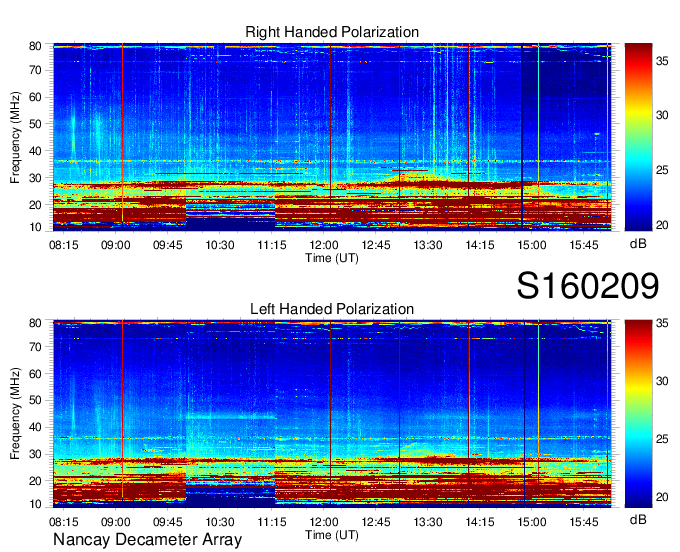The image size is (680, 552).
Task: Click the 10:30 time tick of Right Handed plot
Action: 220,245
